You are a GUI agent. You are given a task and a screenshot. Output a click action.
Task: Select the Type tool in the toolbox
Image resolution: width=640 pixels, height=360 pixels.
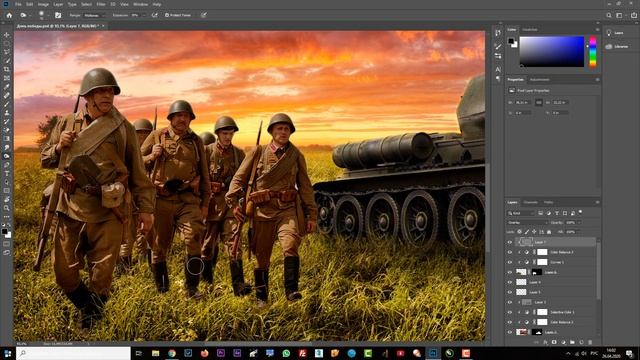click(x=7, y=173)
